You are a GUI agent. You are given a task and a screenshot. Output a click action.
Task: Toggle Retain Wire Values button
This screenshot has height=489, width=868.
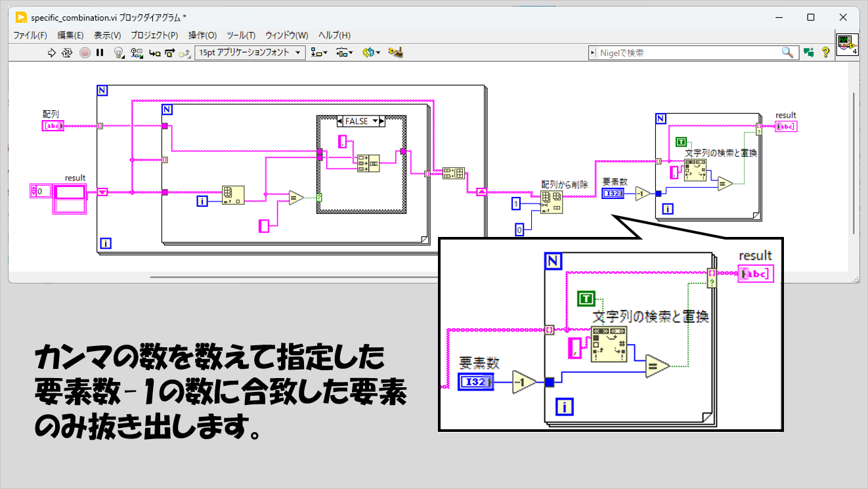pyautogui.click(x=137, y=53)
